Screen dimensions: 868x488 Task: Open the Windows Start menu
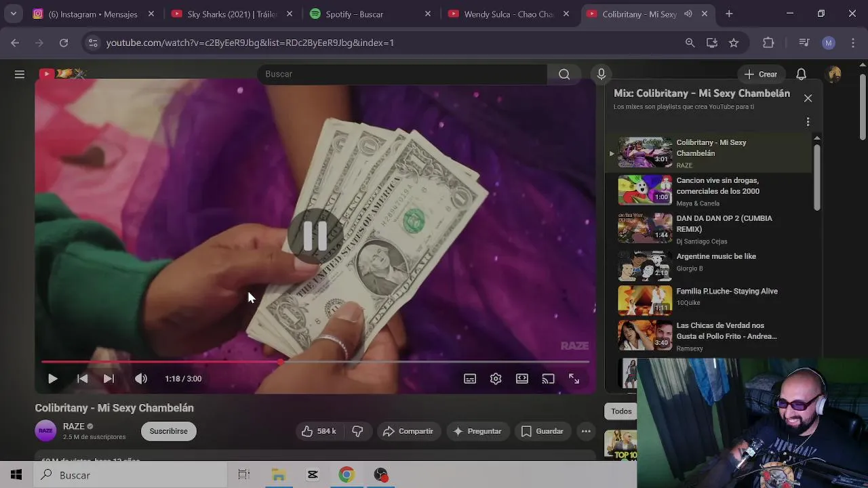[16, 475]
